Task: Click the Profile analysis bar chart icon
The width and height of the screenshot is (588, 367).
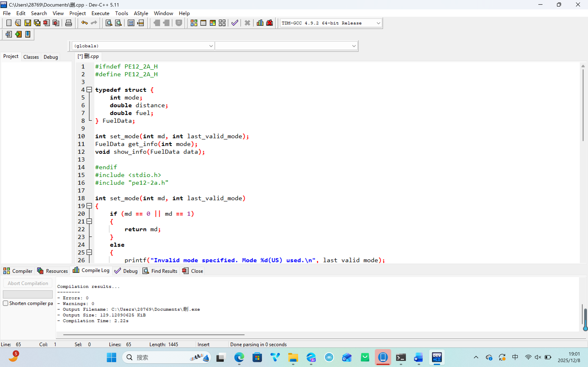Action: (x=260, y=23)
